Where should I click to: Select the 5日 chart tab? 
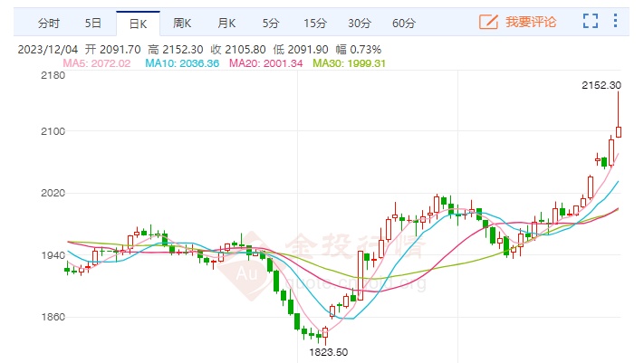[93, 22]
